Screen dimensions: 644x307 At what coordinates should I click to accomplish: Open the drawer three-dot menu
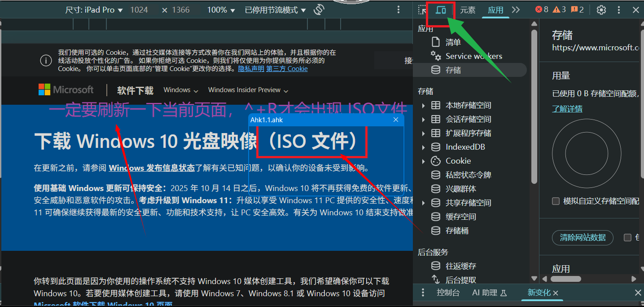pyautogui.click(x=423, y=293)
